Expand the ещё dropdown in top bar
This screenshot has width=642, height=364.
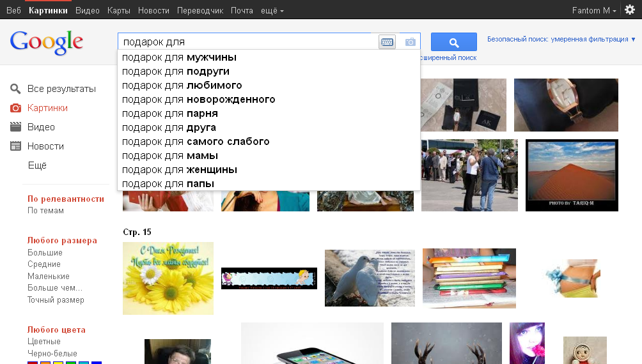pyautogui.click(x=272, y=11)
